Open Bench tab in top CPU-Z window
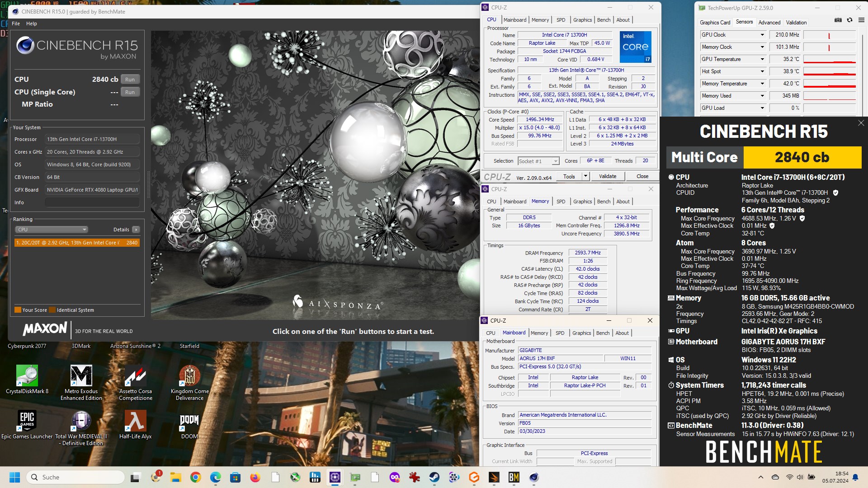868x488 pixels. click(x=604, y=20)
